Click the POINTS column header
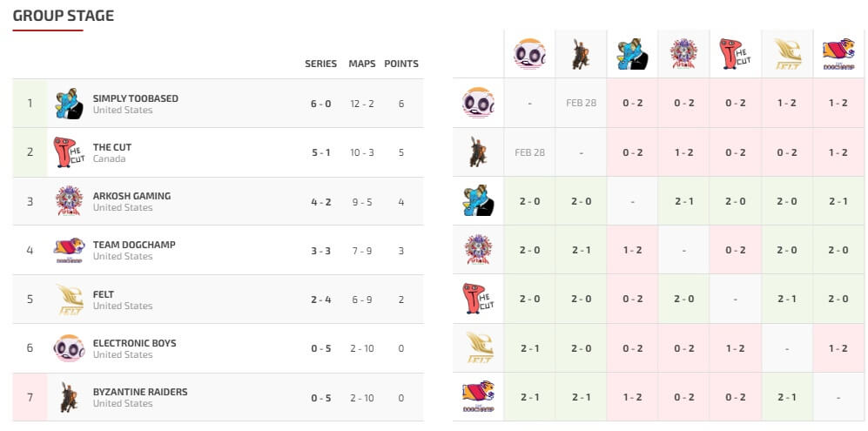868x431 pixels. [x=401, y=64]
